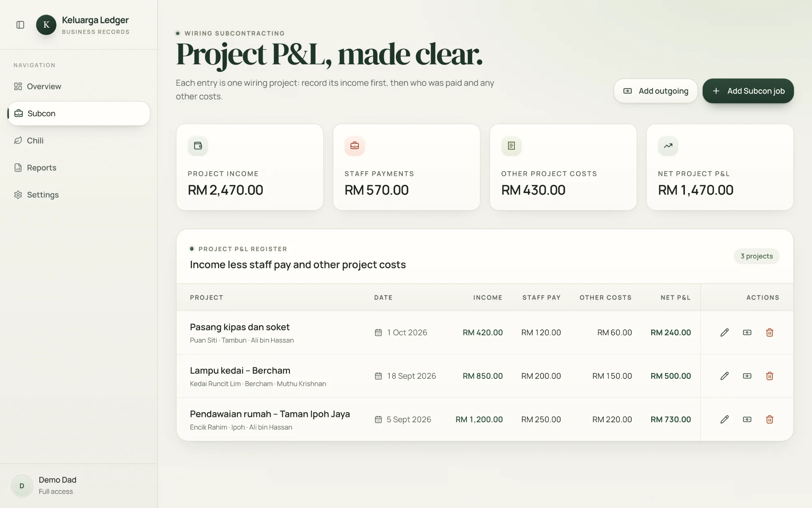Delete the Pendawaian rumah – Taman Ipoh Jaya project

tap(770, 419)
